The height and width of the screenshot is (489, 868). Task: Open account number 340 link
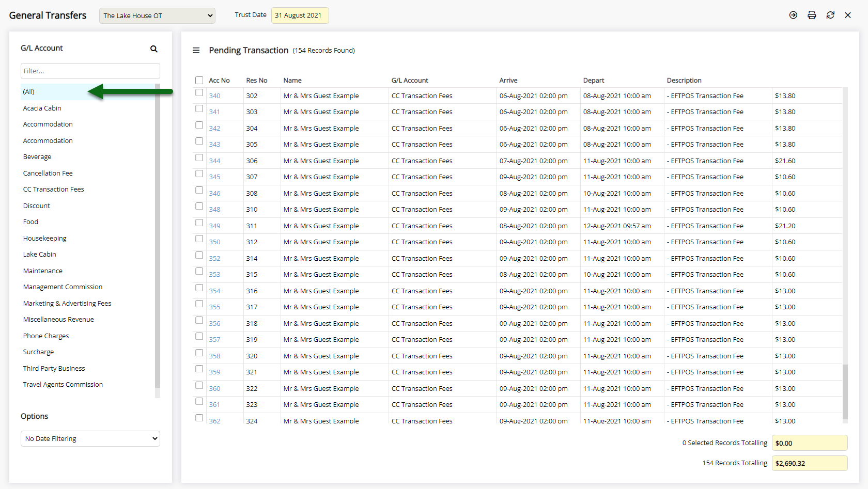[214, 96]
